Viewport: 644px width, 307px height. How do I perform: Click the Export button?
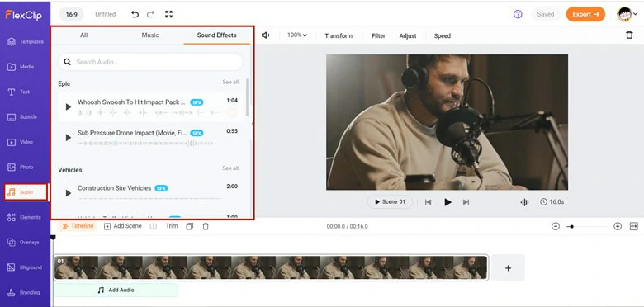tap(585, 14)
